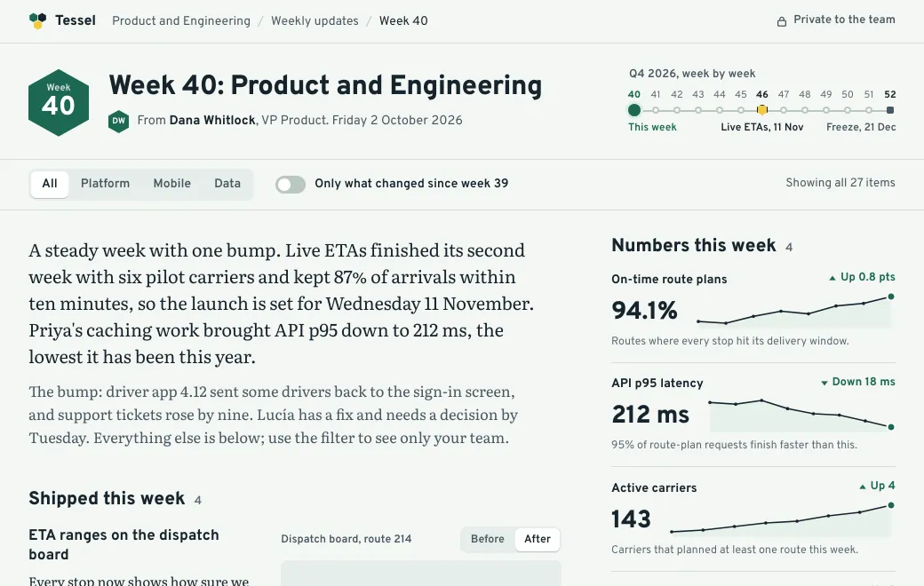Open Weekly updates breadcrumb link
Image resolution: width=924 pixels, height=586 pixels.
(x=315, y=21)
